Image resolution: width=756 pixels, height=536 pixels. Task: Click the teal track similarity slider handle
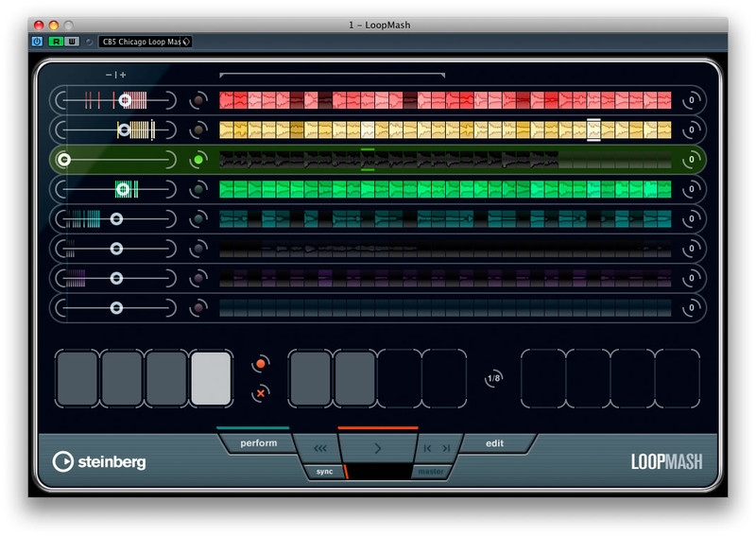click(116, 219)
